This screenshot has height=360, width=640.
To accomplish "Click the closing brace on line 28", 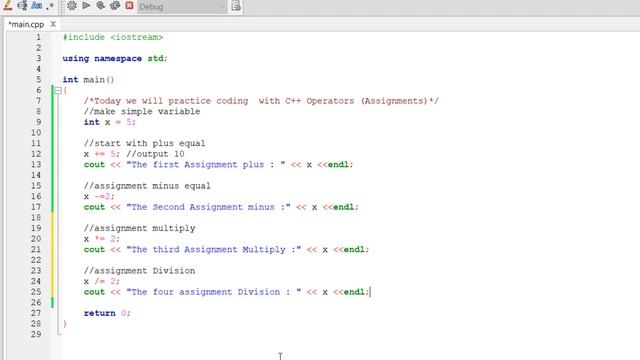I will click(x=65, y=324).
